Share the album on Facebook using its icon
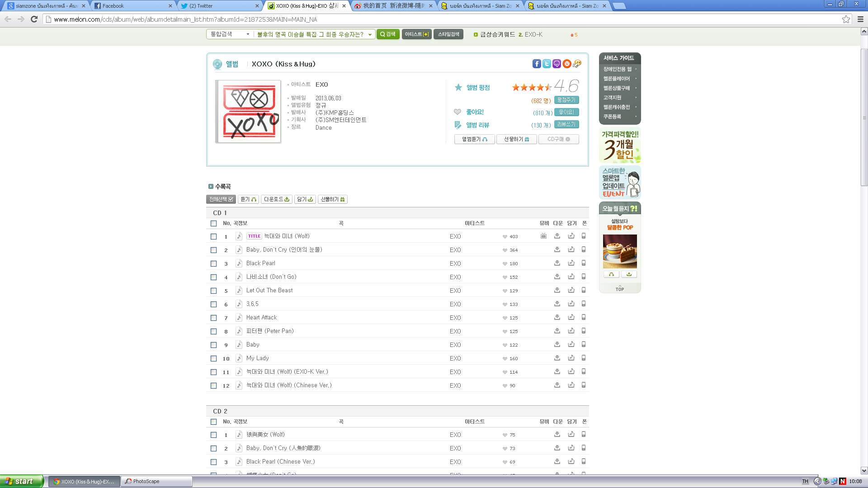Screen dimensions: 868x488 536,64
